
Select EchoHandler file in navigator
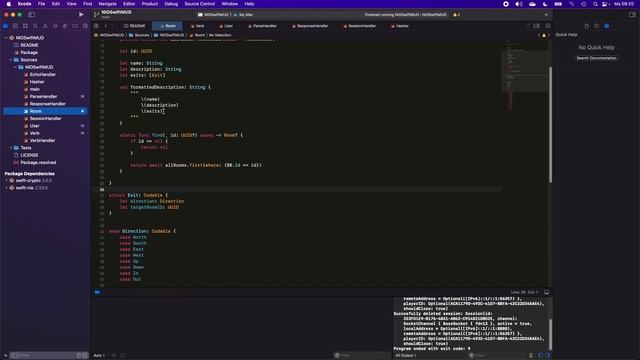42,74
